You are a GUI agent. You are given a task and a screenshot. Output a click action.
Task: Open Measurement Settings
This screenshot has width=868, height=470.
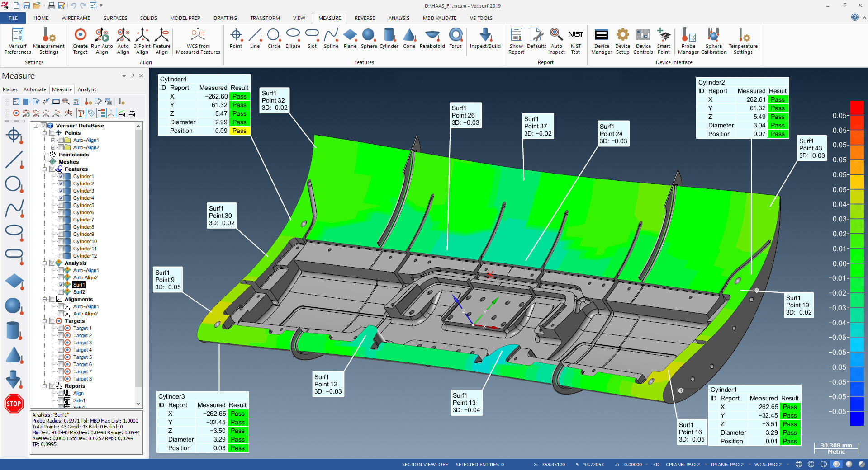pyautogui.click(x=49, y=41)
